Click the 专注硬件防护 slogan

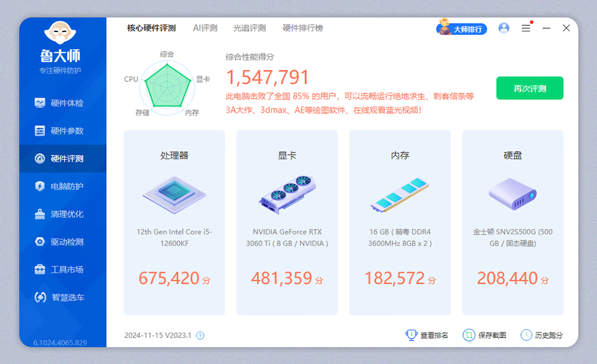tap(60, 71)
